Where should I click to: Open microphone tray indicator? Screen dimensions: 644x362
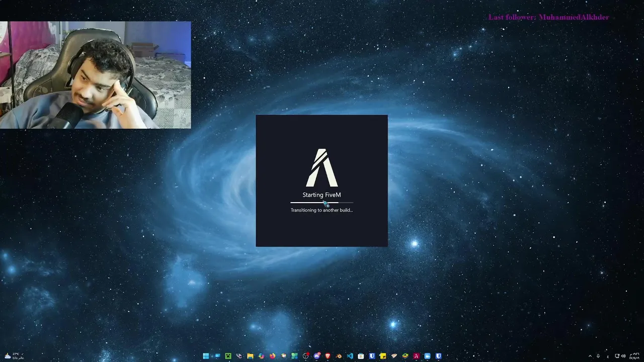tap(598, 356)
